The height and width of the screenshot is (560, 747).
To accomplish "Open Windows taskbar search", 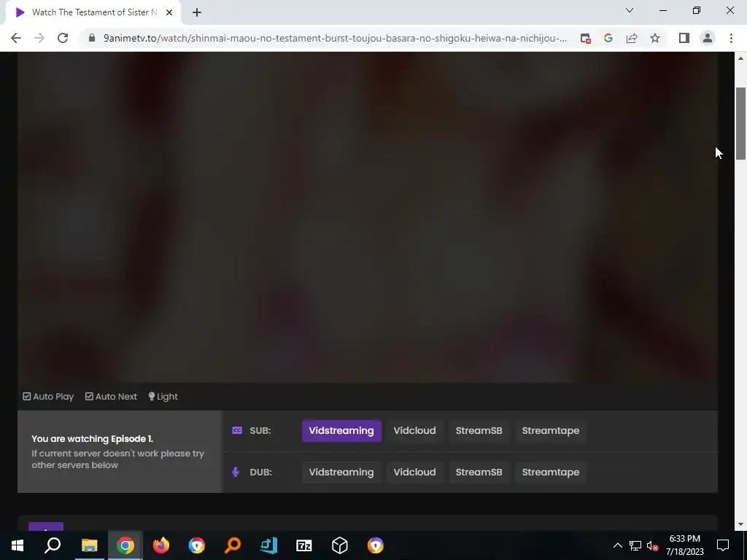I will pyautogui.click(x=53, y=545).
